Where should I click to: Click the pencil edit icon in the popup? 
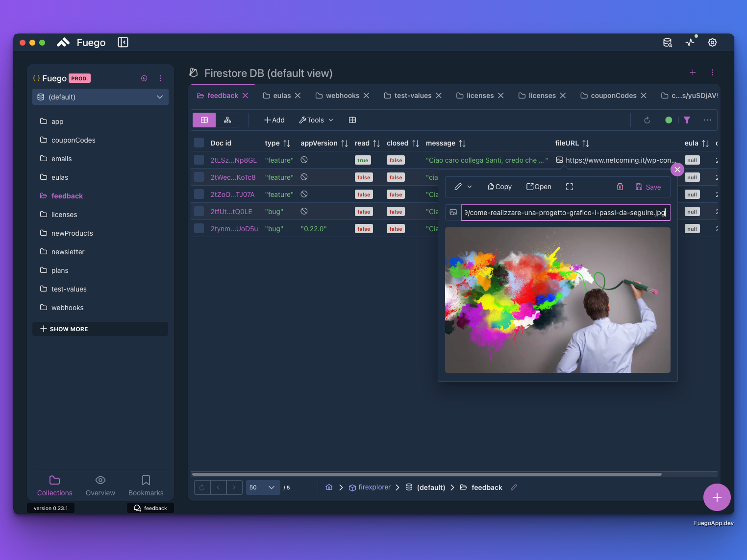(458, 187)
